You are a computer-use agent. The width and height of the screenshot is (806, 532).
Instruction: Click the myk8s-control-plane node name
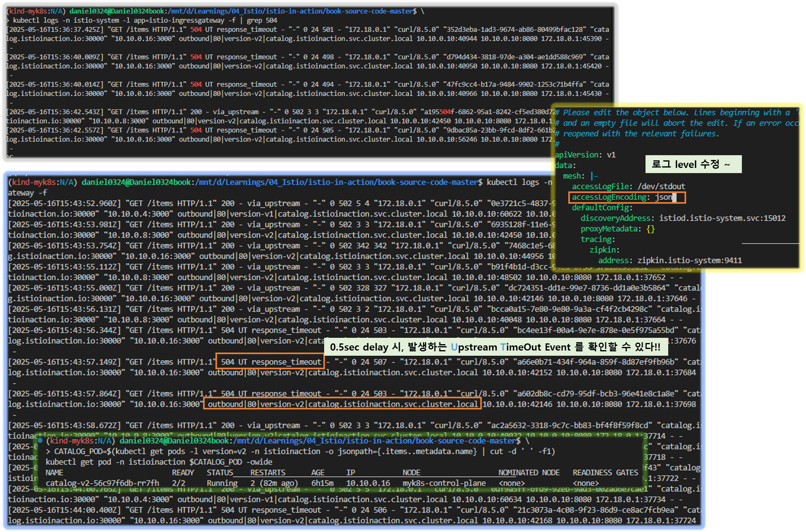coord(444,483)
